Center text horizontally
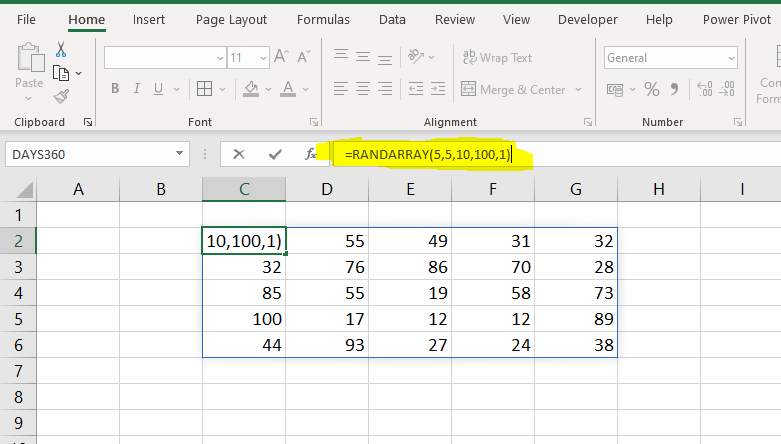This screenshot has width=781, height=444. [x=363, y=89]
